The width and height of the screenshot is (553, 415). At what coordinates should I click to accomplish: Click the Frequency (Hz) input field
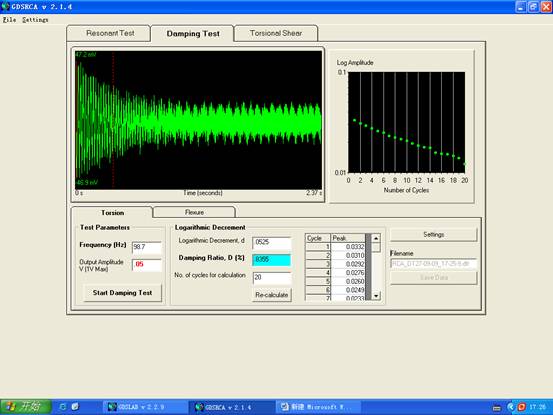(x=147, y=247)
